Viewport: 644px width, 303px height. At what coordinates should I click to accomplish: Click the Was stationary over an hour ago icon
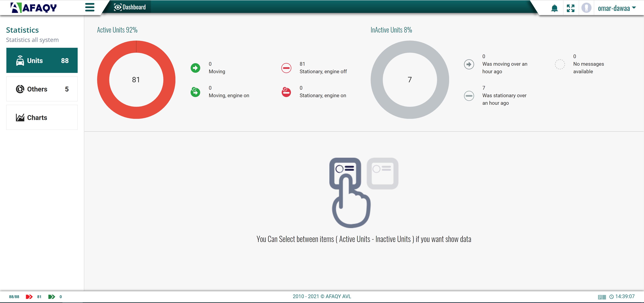(x=469, y=96)
